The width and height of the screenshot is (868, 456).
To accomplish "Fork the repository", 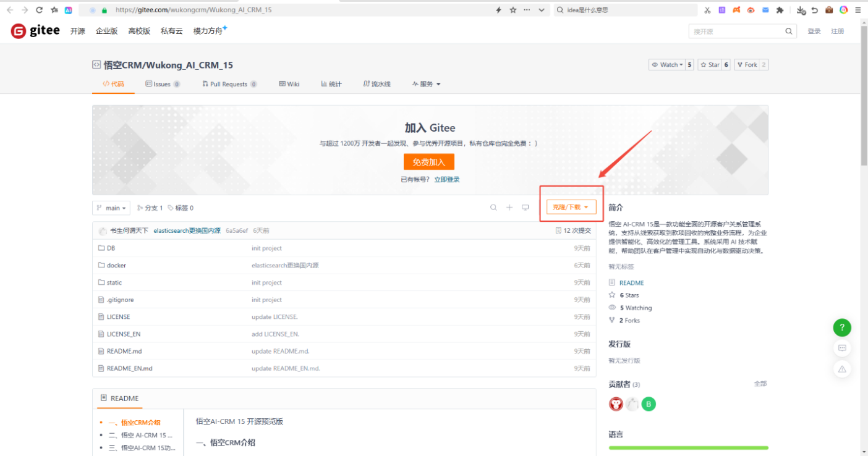I will [747, 64].
